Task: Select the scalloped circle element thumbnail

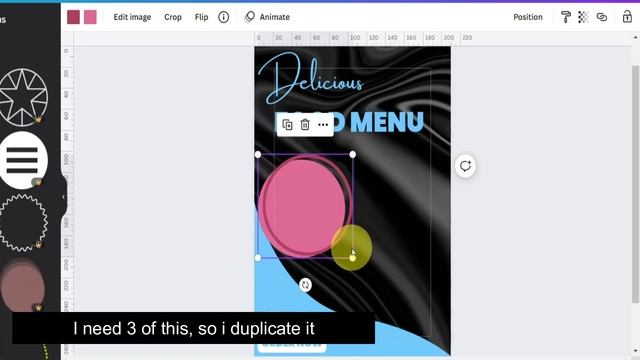Action: coord(23,222)
